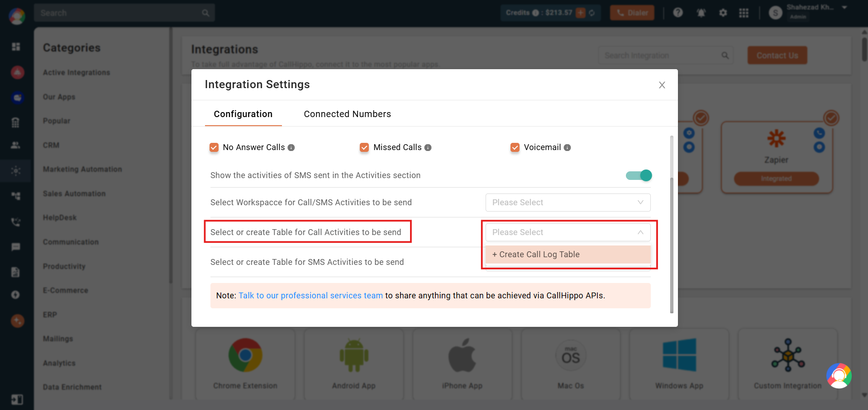Open the call flow sidebar icon

click(x=16, y=196)
